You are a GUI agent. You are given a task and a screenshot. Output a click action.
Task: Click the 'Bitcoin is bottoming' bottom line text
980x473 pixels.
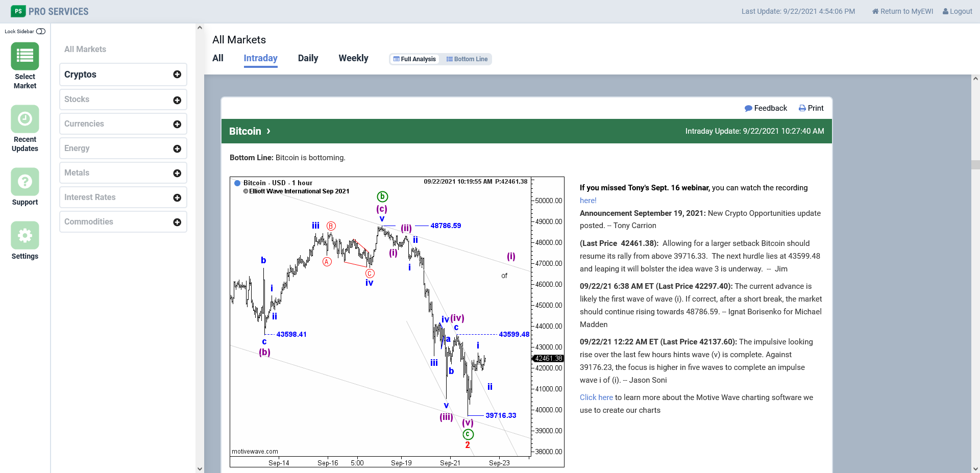tap(310, 158)
